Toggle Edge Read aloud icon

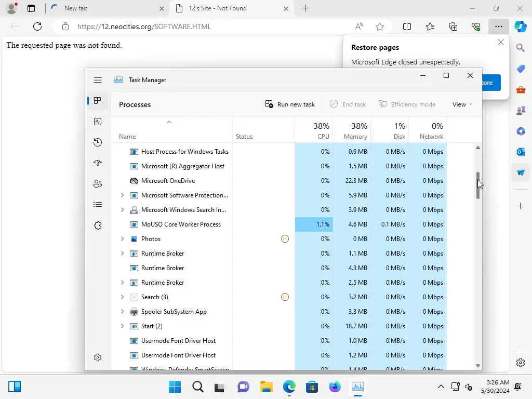click(359, 26)
